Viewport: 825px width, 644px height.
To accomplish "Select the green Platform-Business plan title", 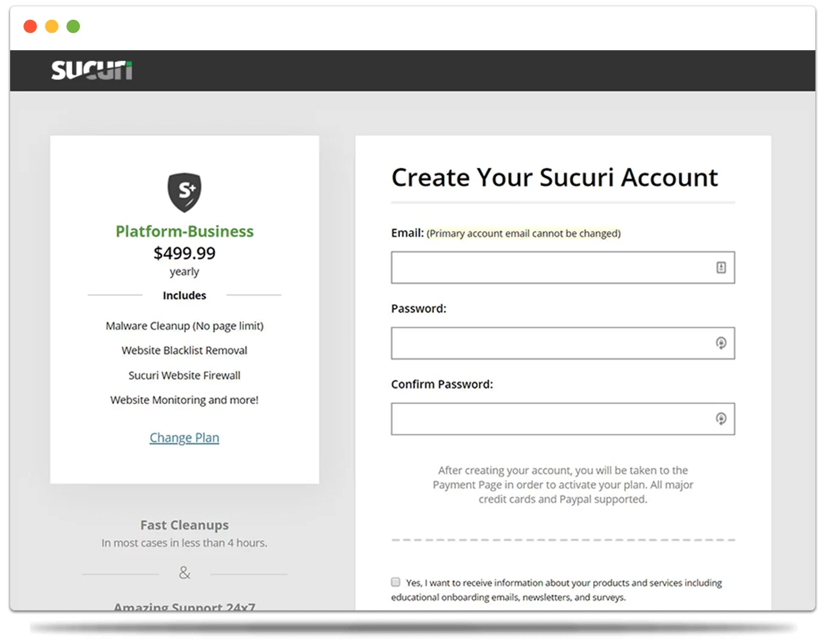I will pos(184,231).
